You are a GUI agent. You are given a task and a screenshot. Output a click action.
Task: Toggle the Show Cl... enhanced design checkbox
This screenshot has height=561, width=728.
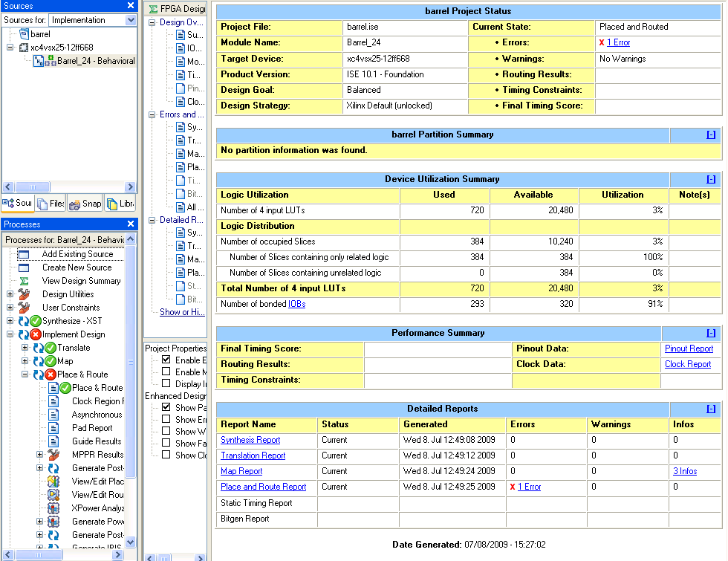click(x=166, y=455)
